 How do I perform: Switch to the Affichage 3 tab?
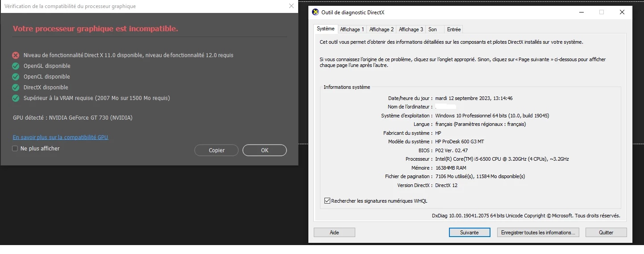pos(411,29)
